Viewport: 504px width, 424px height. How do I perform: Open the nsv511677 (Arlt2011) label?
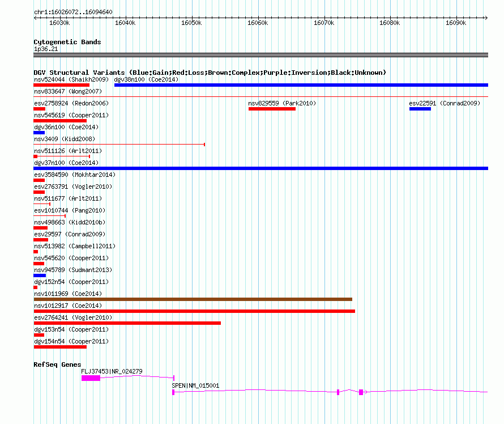(x=68, y=198)
